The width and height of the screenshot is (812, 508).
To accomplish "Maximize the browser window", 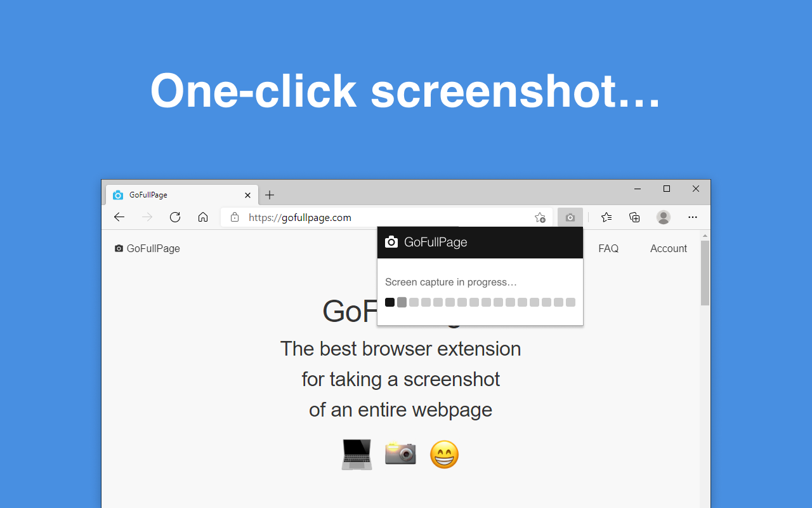I will pyautogui.click(x=667, y=189).
